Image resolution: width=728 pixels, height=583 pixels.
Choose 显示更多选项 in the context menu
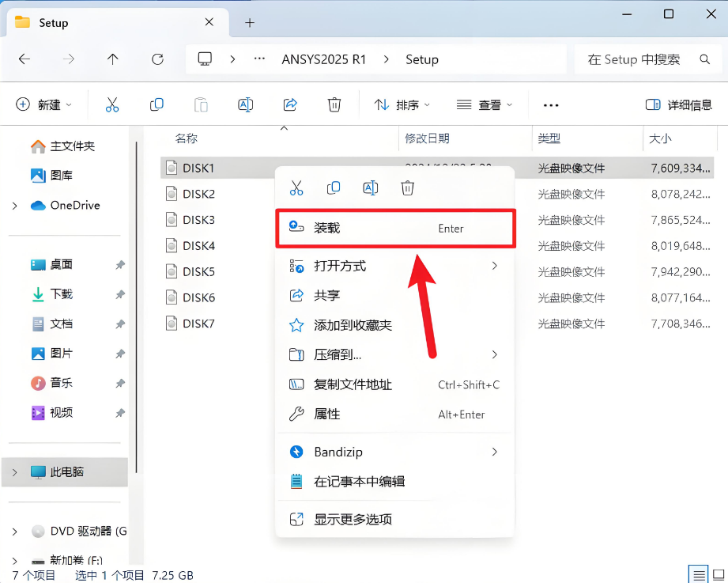395,519
